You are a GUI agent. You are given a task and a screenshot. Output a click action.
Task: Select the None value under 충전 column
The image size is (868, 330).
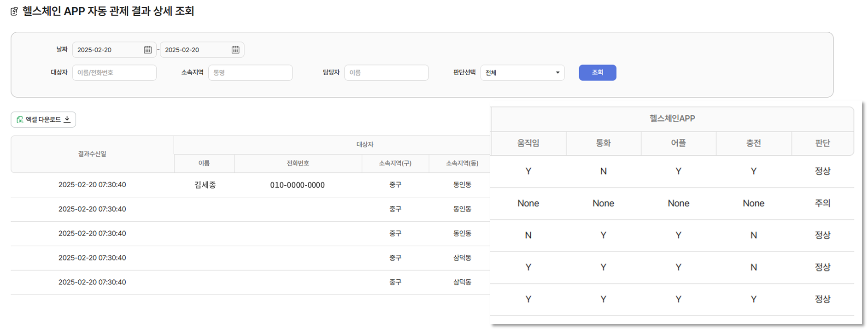point(754,203)
